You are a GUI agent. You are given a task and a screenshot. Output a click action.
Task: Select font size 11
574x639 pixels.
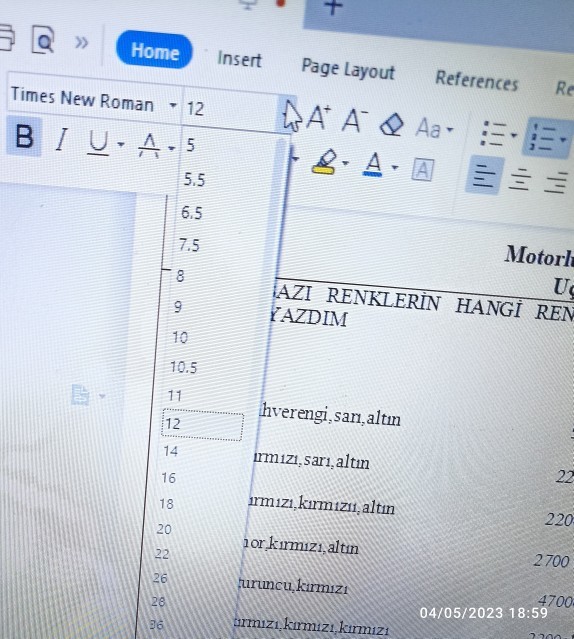point(175,395)
